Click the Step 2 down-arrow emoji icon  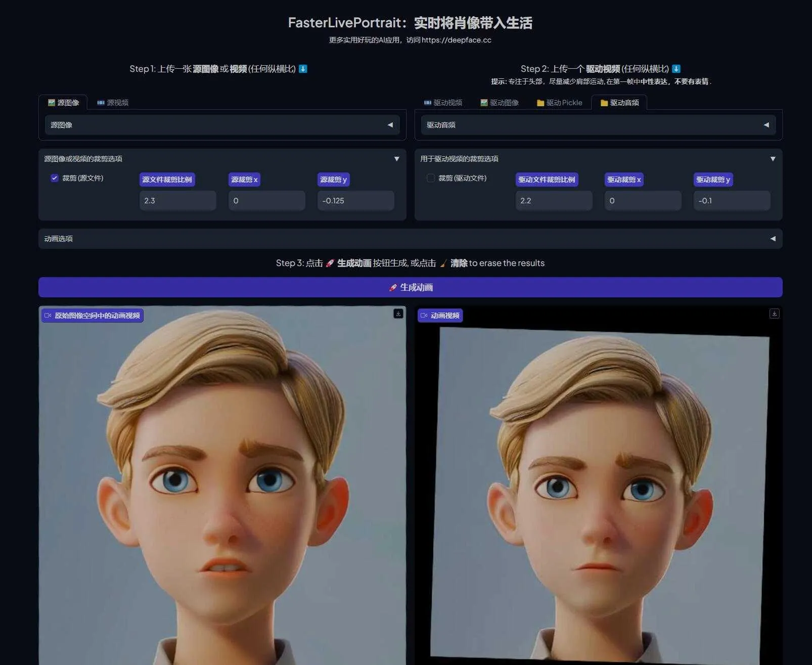[676, 69]
